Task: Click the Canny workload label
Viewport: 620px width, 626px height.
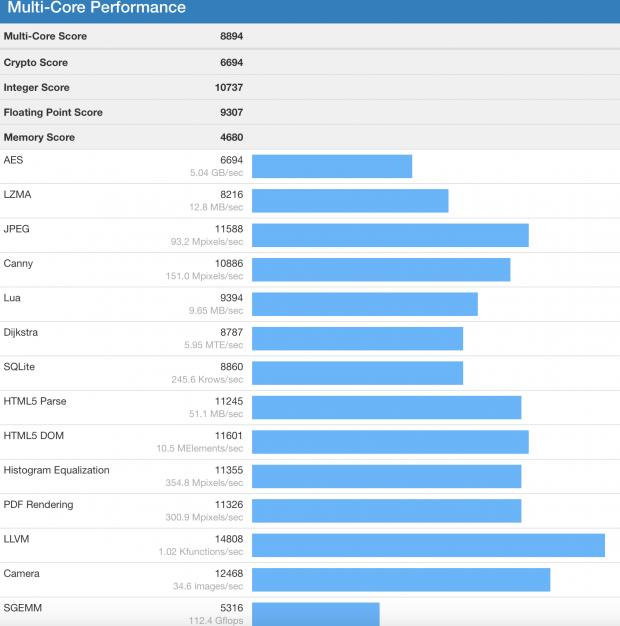Action: [x=19, y=263]
